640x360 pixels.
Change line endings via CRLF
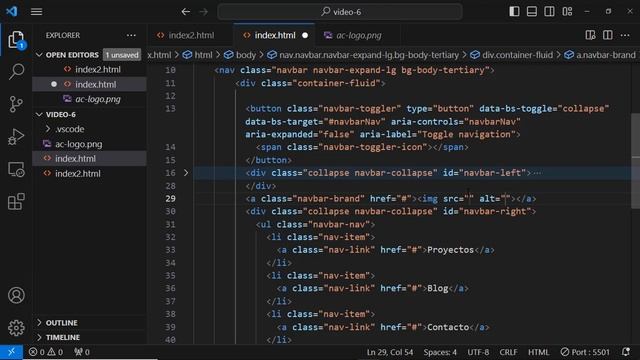(508, 352)
